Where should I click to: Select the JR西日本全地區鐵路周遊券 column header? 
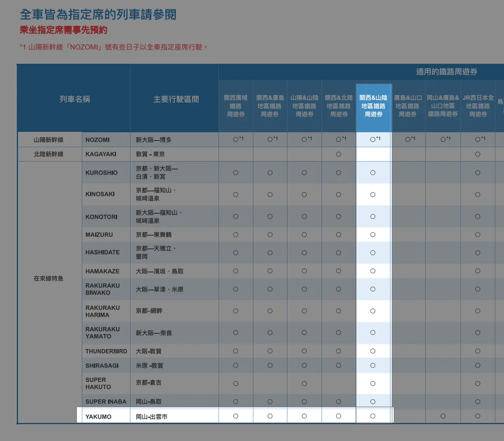pyautogui.click(x=478, y=106)
